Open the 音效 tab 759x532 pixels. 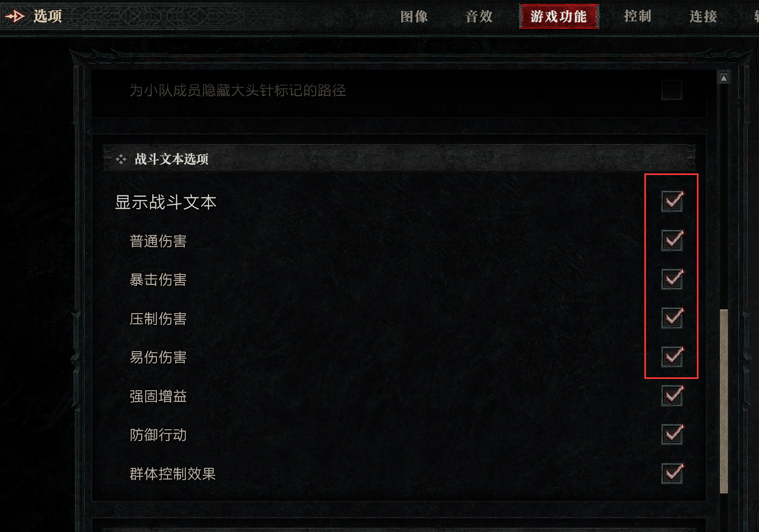coord(479,17)
